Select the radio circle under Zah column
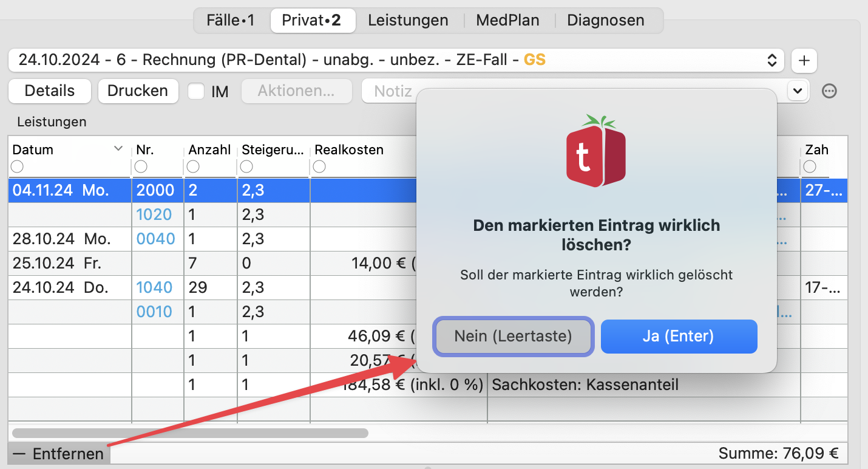 (810, 166)
